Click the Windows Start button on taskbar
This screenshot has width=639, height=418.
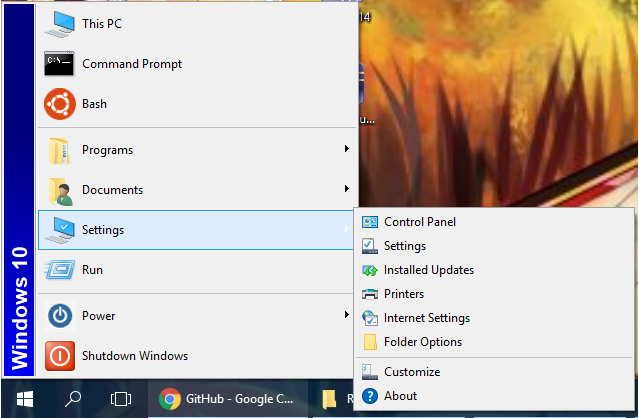coord(25,399)
